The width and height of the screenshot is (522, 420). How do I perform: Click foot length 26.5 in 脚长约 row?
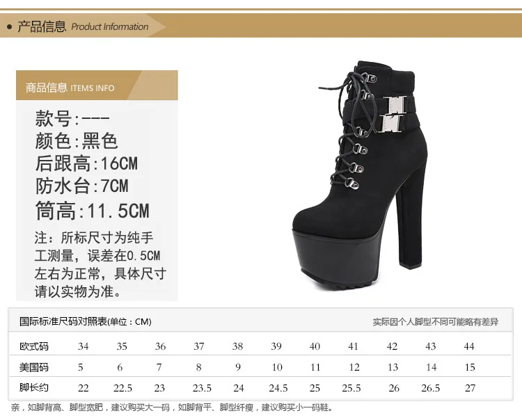coord(430,388)
